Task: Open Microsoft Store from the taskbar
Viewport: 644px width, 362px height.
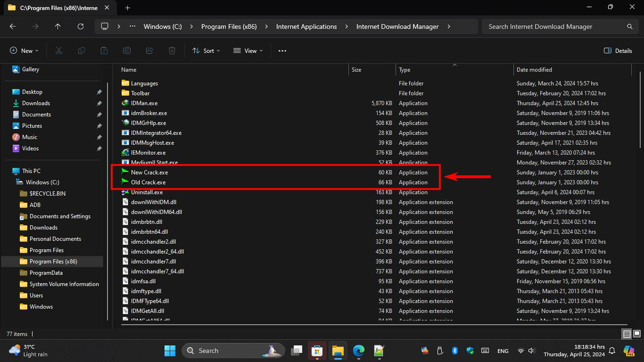Action: [x=317, y=350]
